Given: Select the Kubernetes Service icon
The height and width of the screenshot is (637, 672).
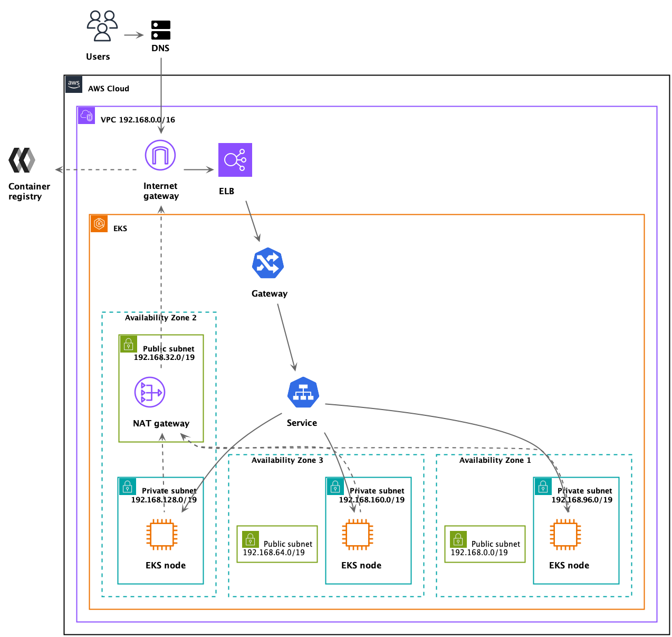Looking at the screenshot, I should coord(302,392).
